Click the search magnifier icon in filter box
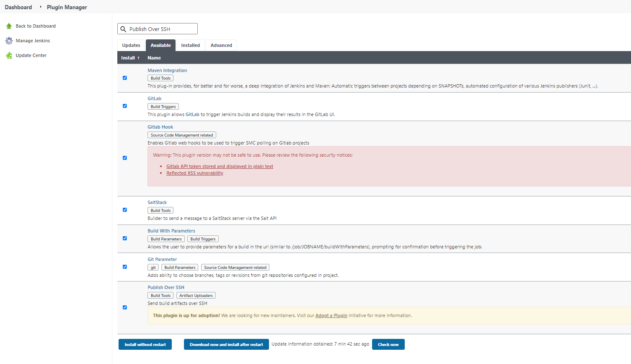This screenshot has height=364, width=631. click(x=123, y=29)
